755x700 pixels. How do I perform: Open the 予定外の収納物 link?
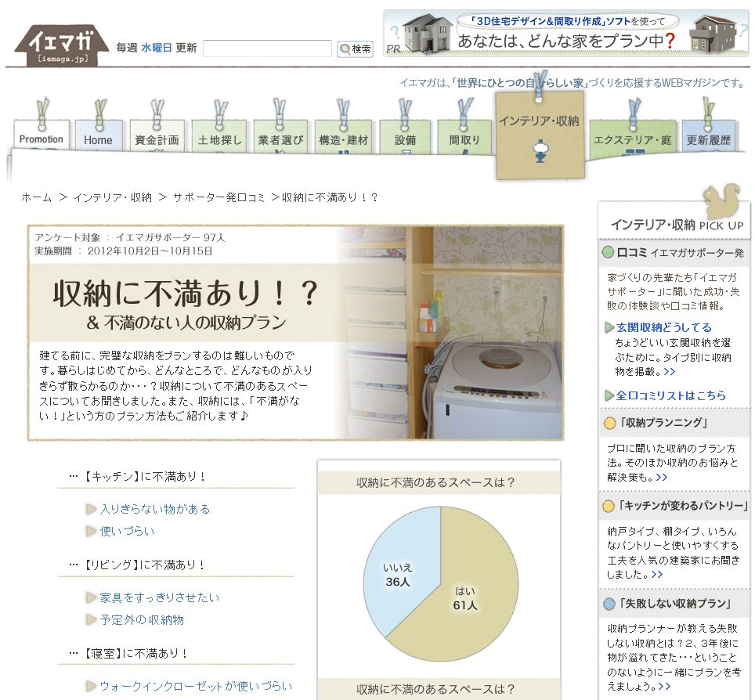142,619
